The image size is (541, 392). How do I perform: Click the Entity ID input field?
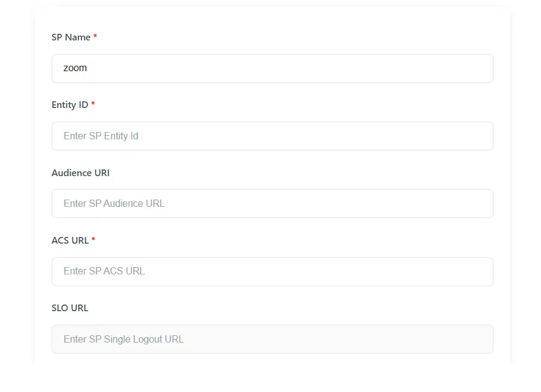tap(271, 136)
